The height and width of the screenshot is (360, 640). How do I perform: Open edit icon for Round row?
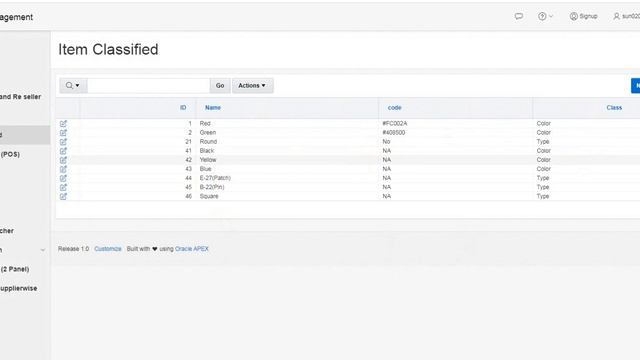(x=63, y=142)
